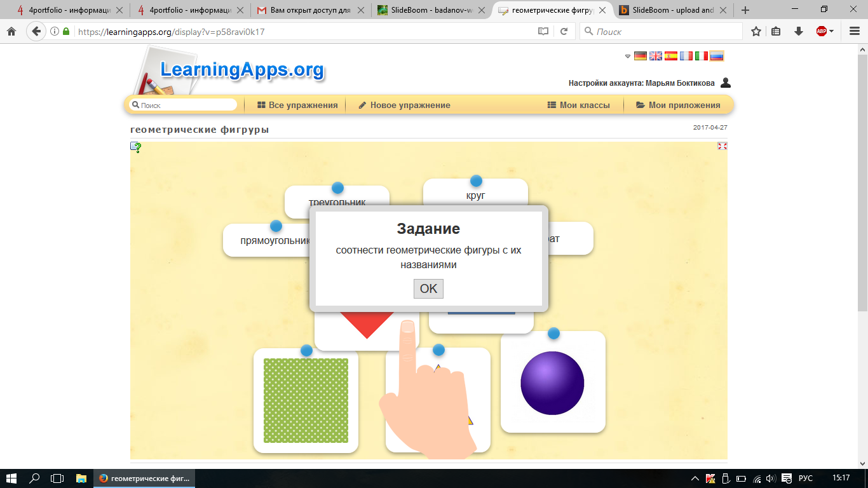Open the user account profile icon
The height and width of the screenshot is (488, 868).
click(726, 83)
